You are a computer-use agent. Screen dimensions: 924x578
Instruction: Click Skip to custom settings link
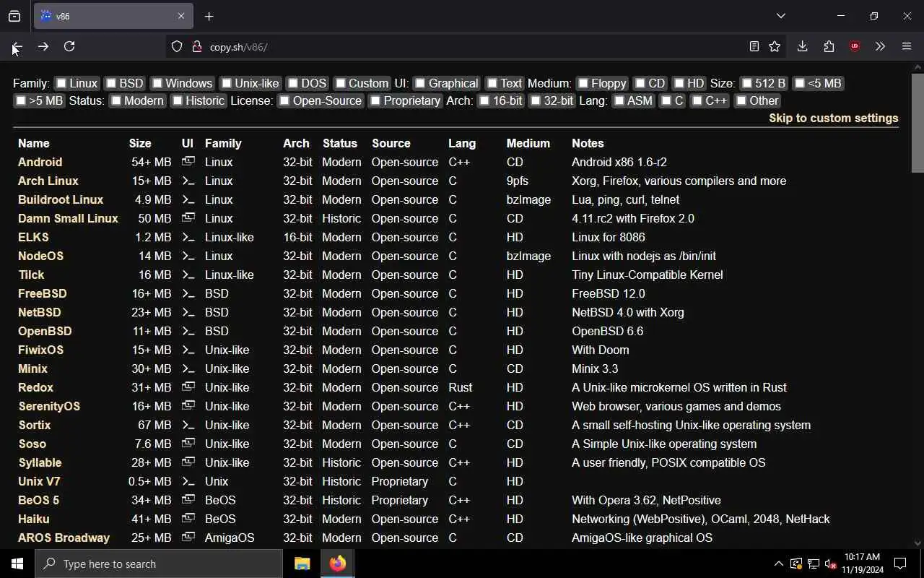pyautogui.click(x=833, y=118)
